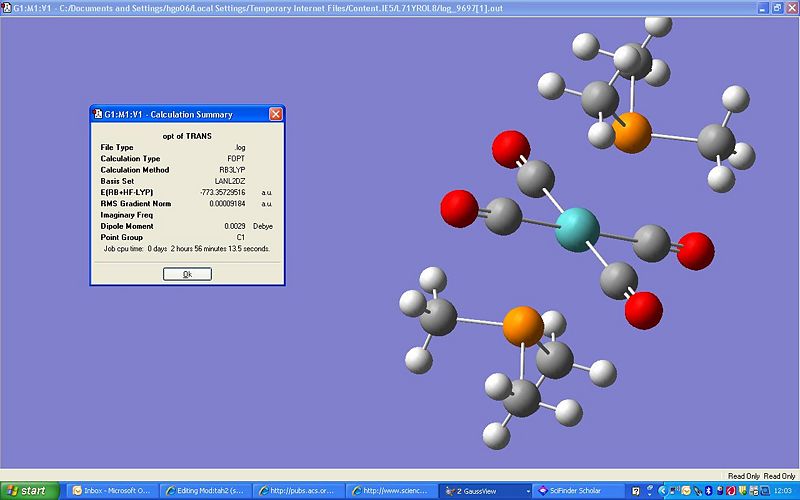This screenshot has height=500, width=800.
Task: Close the Calculation Summary dialog
Action: coord(276,114)
